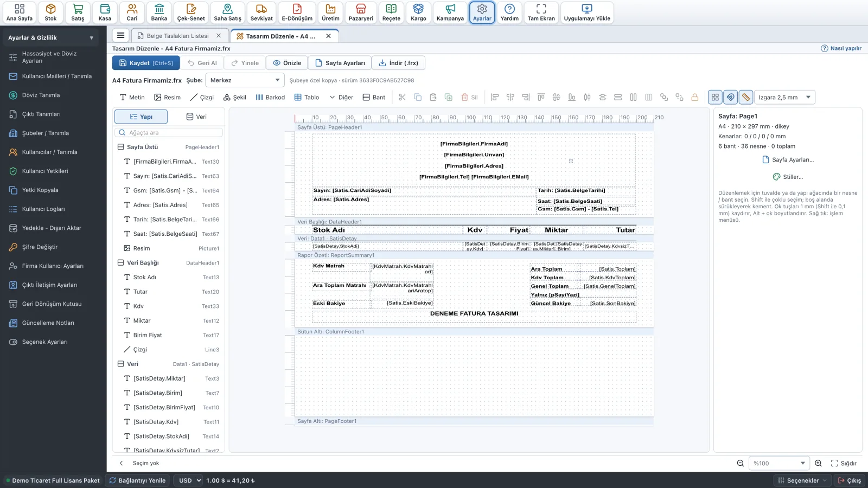This screenshot has width=868, height=488.
Task: Zoom in with the magnifier plus icon
Action: click(819, 463)
